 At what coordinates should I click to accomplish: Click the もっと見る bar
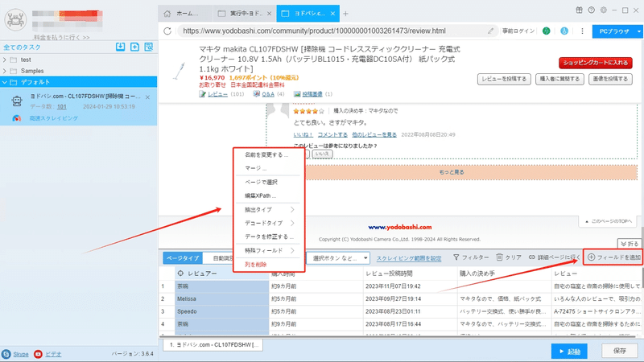tap(452, 172)
